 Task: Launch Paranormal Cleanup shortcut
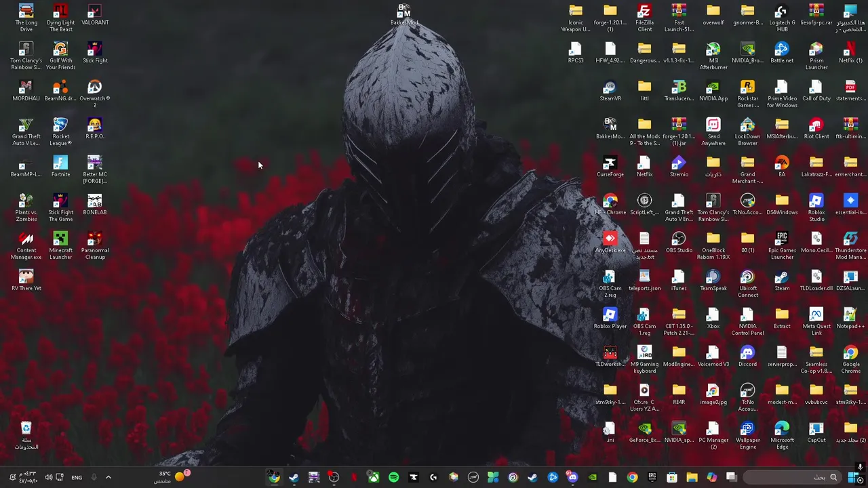point(95,245)
